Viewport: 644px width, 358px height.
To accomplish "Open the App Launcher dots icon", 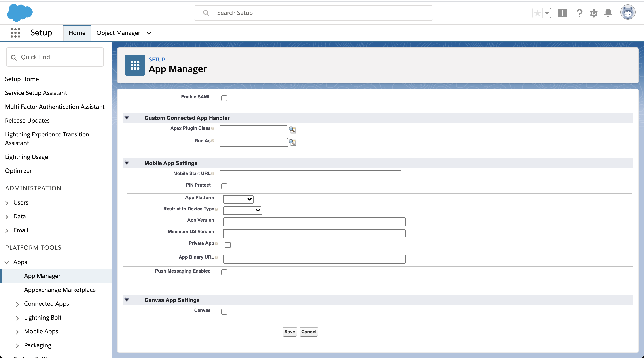I will tap(15, 33).
